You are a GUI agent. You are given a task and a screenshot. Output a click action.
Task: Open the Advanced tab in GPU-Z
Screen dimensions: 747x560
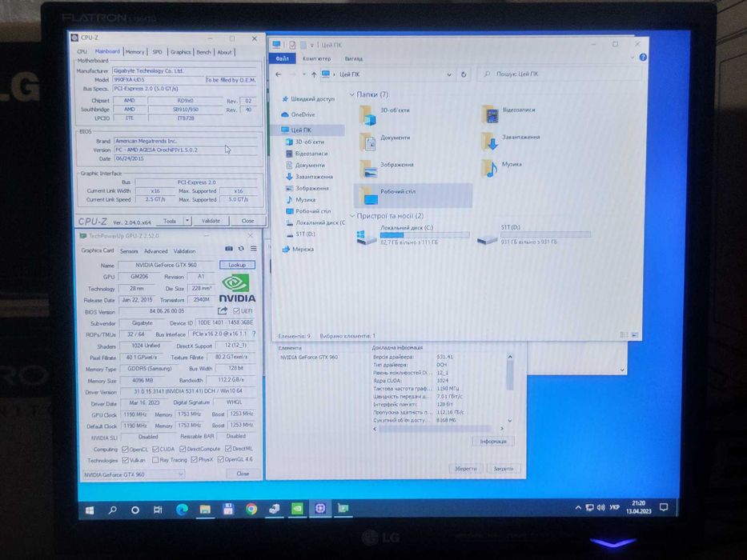156,251
